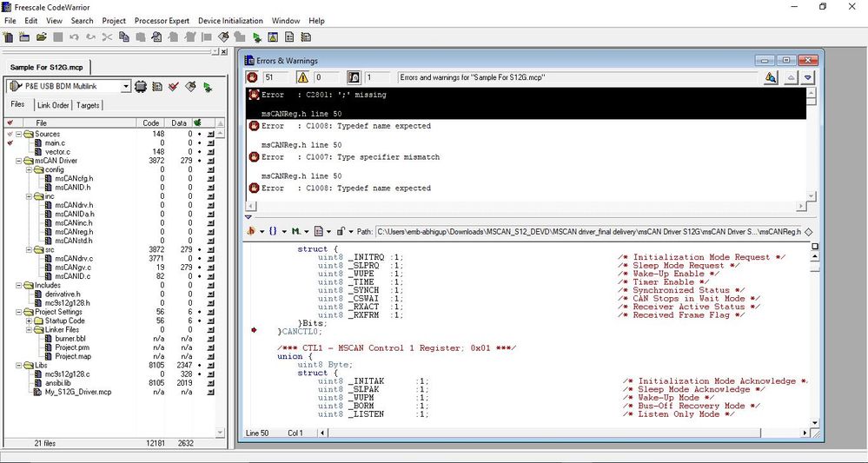Viewport: 868px width, 463px height.
Task: Open the Processor Expert menu
Action: [x=162, y=20]
